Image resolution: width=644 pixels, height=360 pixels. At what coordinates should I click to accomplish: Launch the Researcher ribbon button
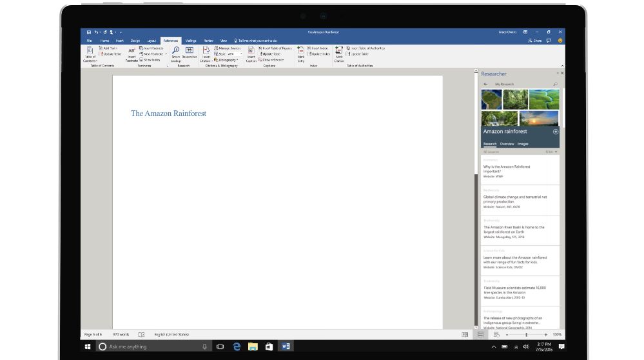coord(190,53)
